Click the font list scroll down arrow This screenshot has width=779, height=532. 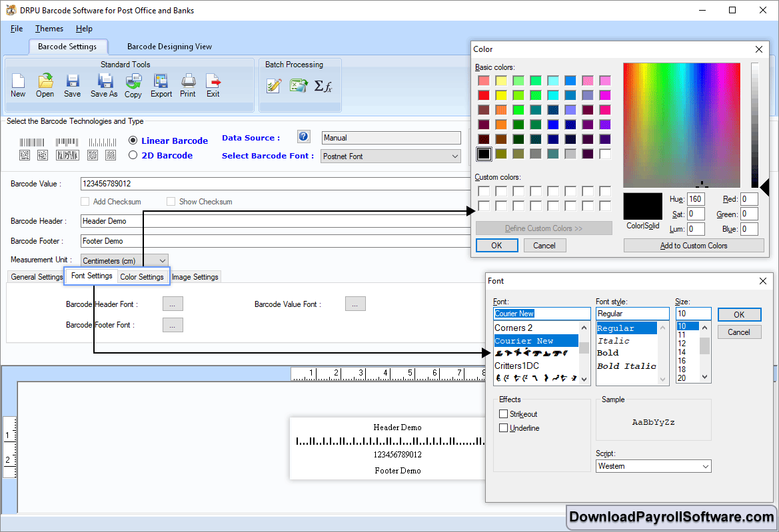[x=584, y=379]
